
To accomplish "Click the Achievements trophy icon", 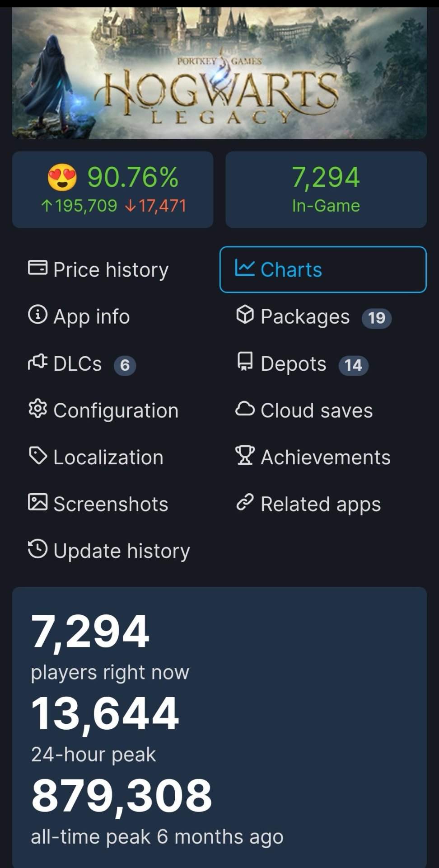I will (x=245, y=456).
